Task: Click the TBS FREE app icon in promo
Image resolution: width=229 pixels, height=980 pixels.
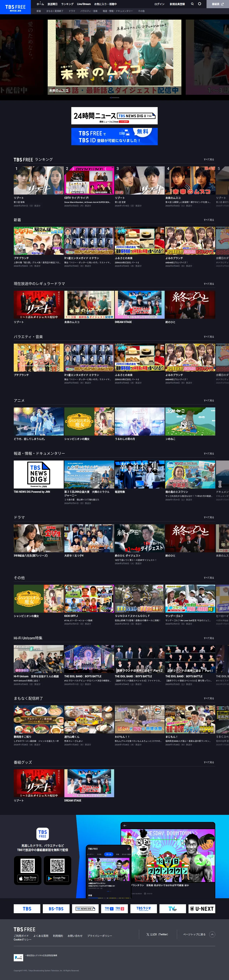Action: click(x=43, y=834)
